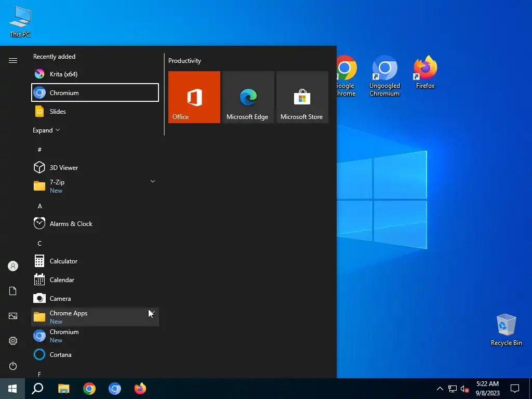Open Pictures from Start sidebar

coord(13,316)
